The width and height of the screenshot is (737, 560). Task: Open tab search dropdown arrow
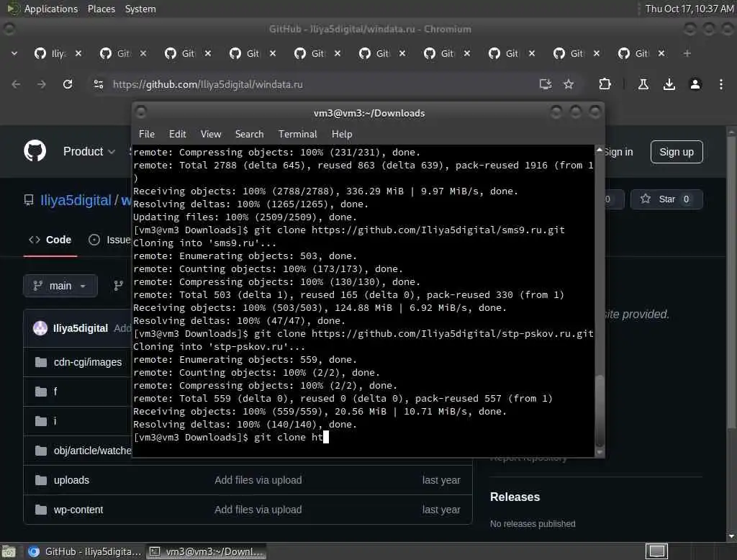pos(14,53)
